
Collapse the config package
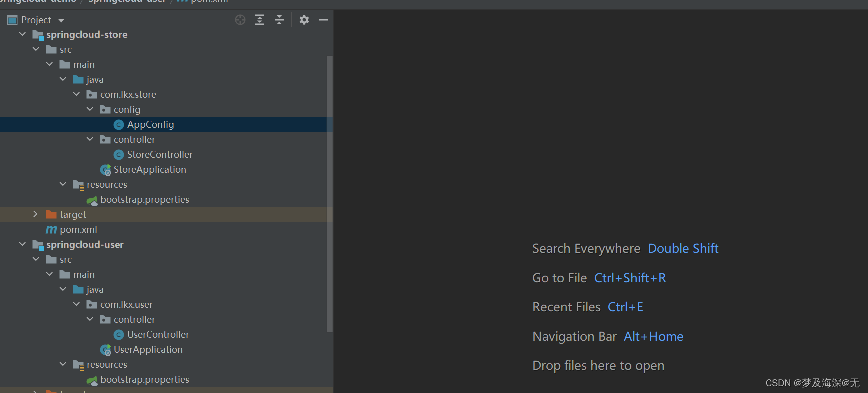90,109
